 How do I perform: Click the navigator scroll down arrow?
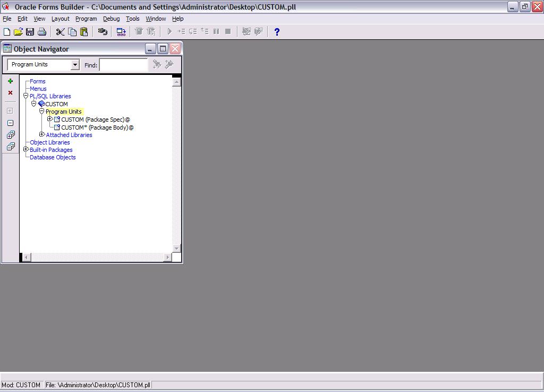pos(176,249)
